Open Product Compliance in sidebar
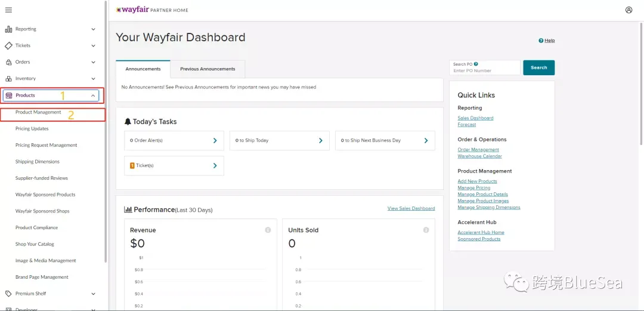The width and height of the screenshot is (644, 311). pos(36,227)
